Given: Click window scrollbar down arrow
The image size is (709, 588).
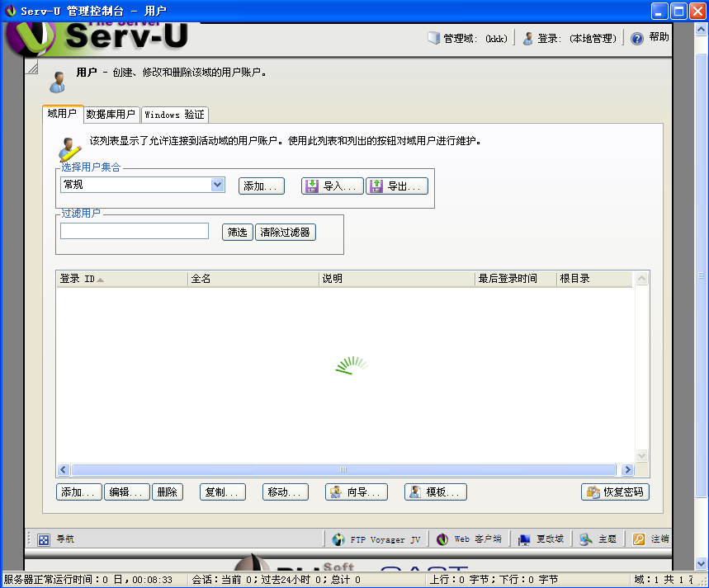Looking at the screenshot, I should pos(701,563).
